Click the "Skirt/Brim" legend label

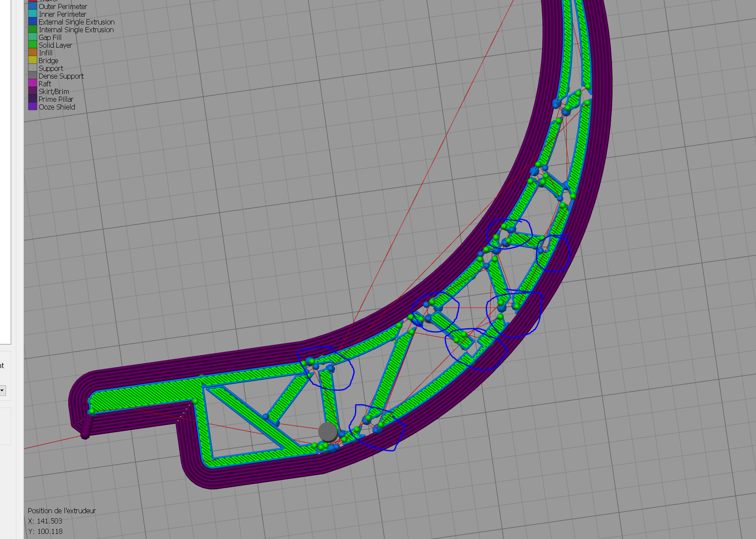54,91
